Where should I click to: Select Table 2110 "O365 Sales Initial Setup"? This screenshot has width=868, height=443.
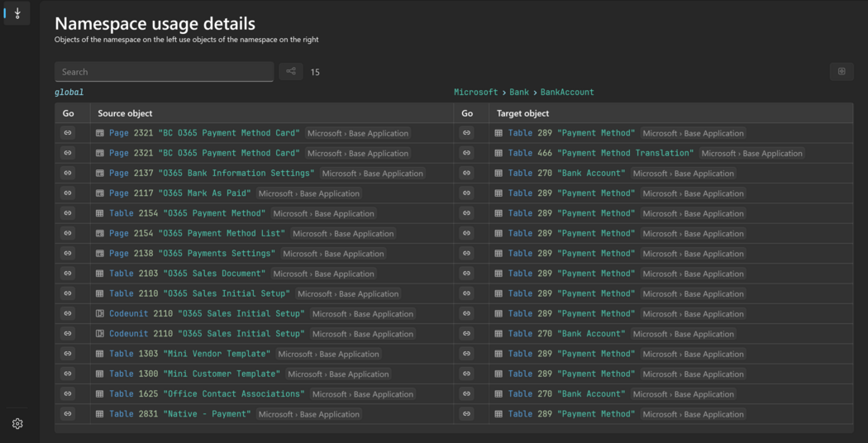(200, 293)
